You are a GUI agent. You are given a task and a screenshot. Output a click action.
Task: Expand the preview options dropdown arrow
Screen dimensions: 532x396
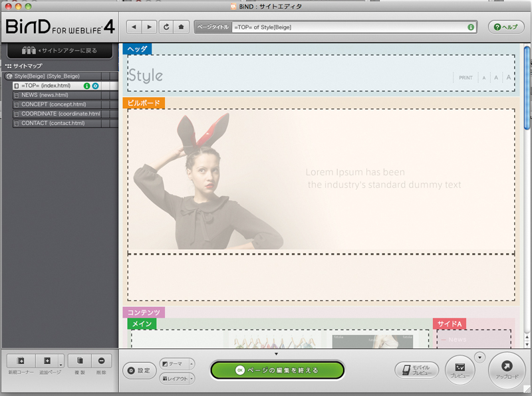pyautogui.click(x=481, y=357)
